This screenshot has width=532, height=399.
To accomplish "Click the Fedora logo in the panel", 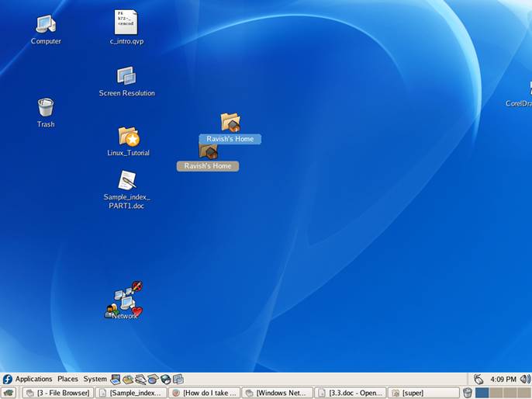I will (7, 379).
